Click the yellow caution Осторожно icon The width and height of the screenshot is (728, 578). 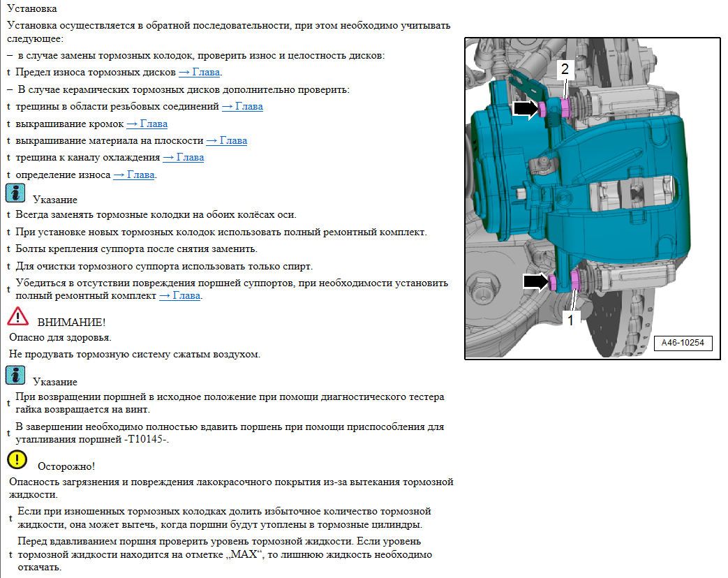[x=17, y=459]
